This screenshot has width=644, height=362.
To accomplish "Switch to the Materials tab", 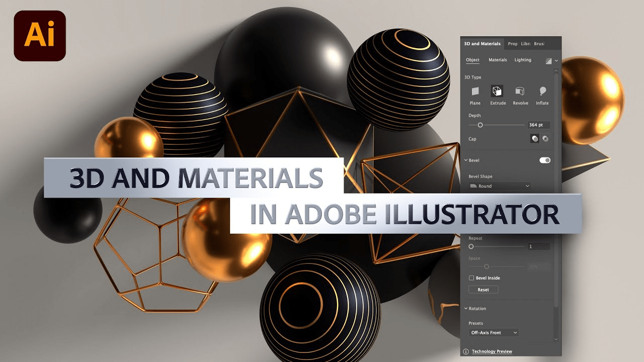I will pyautogui.click(x=498, y=60).
